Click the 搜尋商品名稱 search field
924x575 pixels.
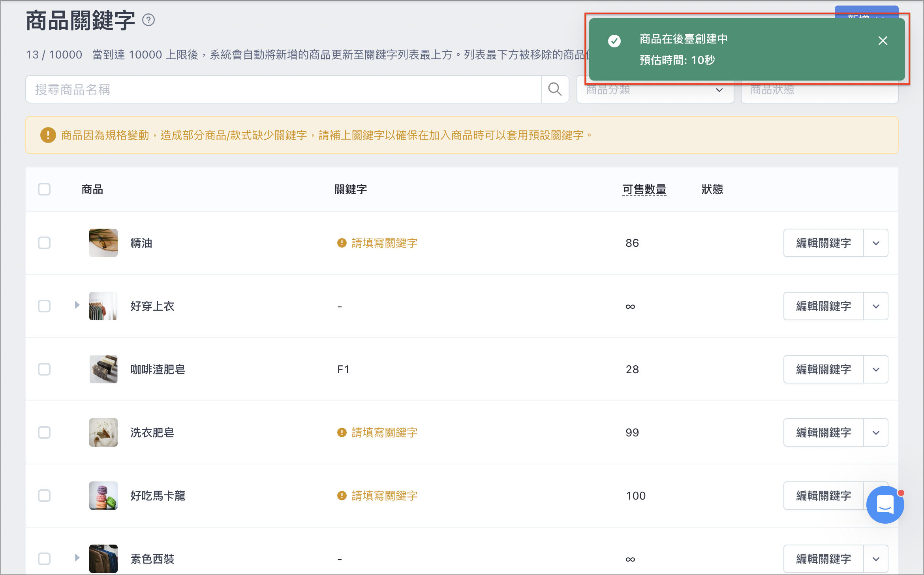(283, 89)
